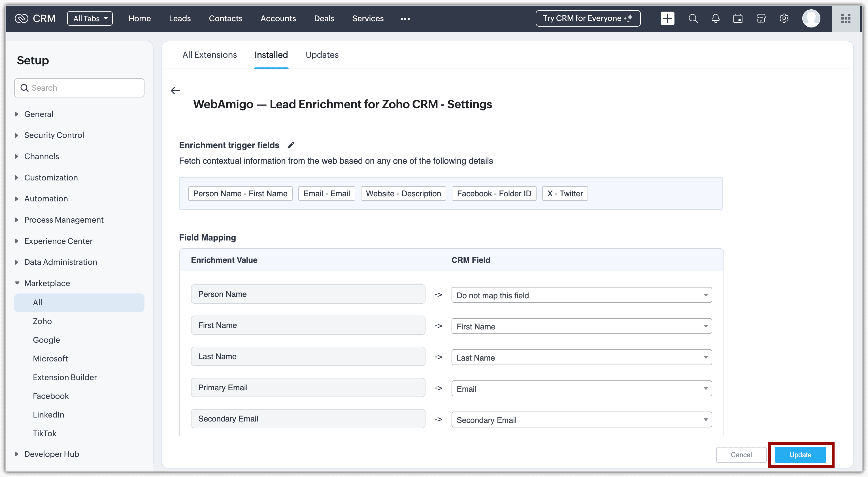Edit enrichment trigger fields pencil icon
The height and width of the screenshot is (477, 868).
pyautogui.click(x=291, y=145)
